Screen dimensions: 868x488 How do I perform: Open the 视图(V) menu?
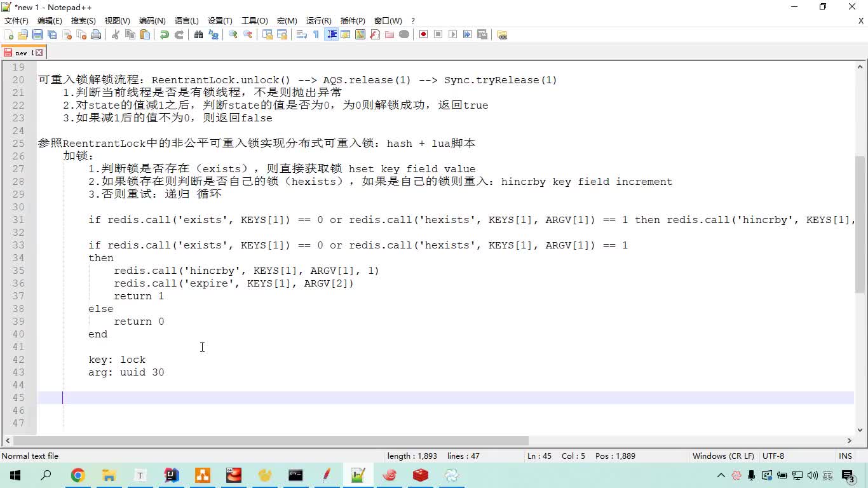[x=118, y=21]
